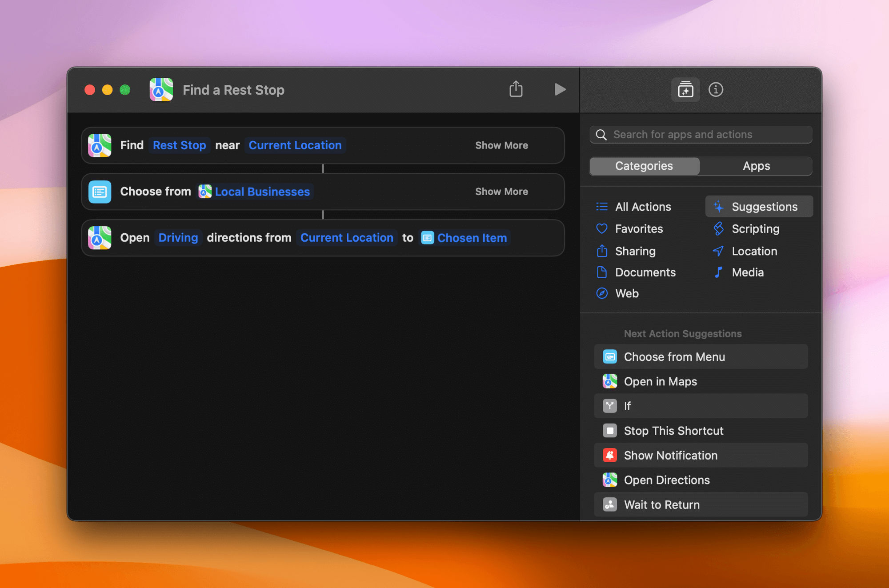This screenshot has height=588, width=889.
Task: Add the Open Directions action
Action: [x=701, y=480]
